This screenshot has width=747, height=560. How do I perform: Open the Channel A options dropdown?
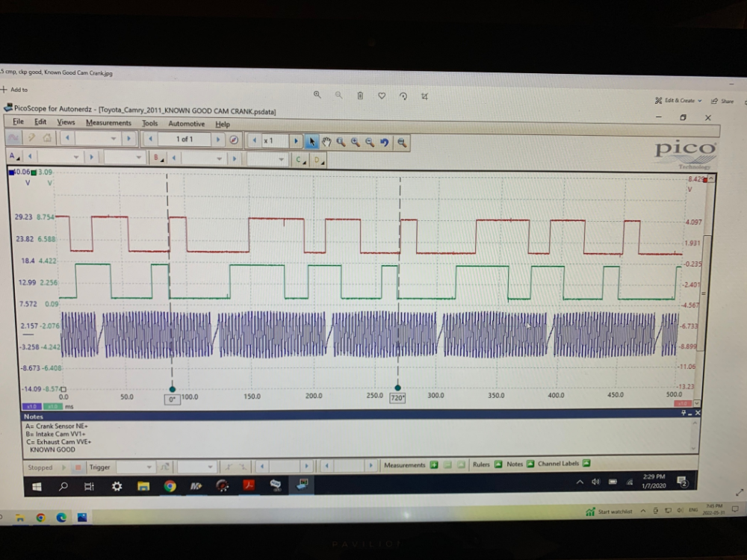[13, 157]
